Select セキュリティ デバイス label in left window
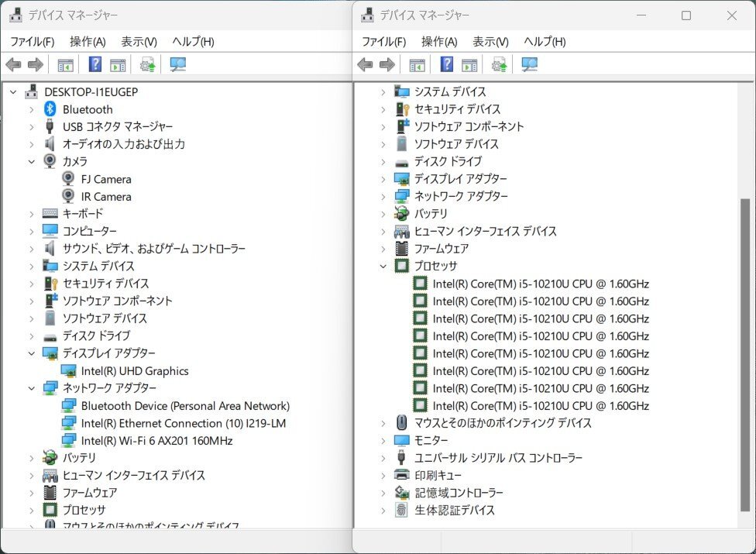The width and height of the screenshot is (756, 554). click(x=105, y=283)
